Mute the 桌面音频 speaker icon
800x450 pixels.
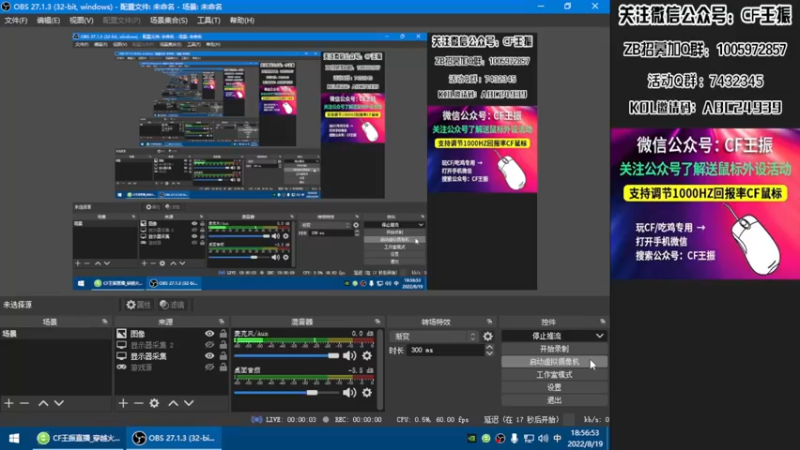coord(349,392)
